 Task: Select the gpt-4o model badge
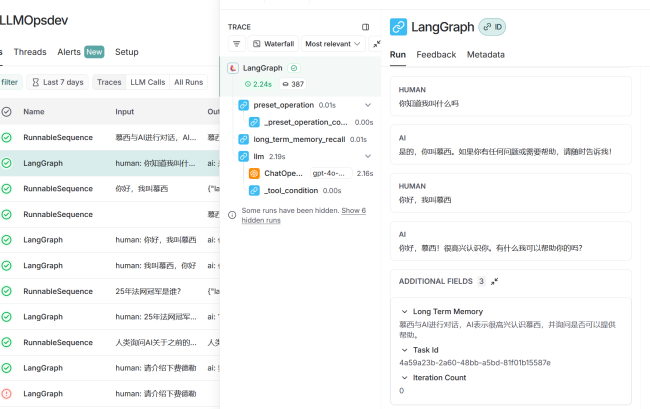tap(331, 173)
